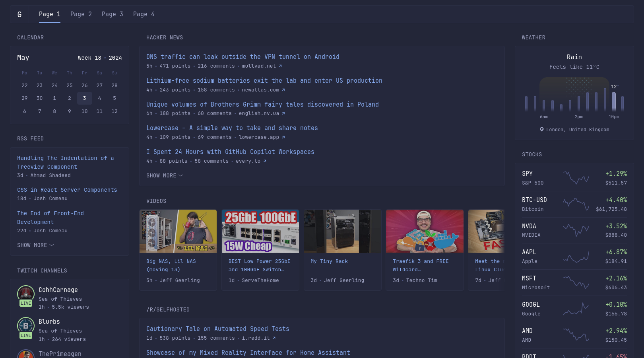Image resolution: width=644 pixels, height=358 pixels.
Task: Select May 10 on the calendar
Action: coord(84,111)
